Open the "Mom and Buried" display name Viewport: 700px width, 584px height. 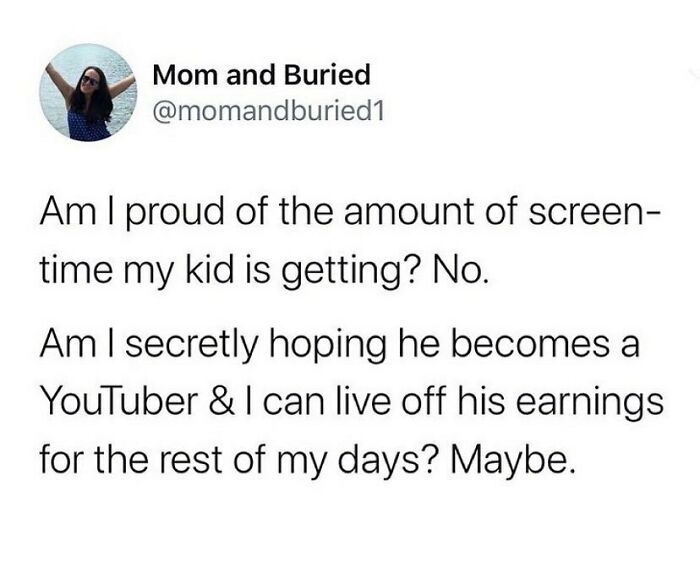pos(262,74)
